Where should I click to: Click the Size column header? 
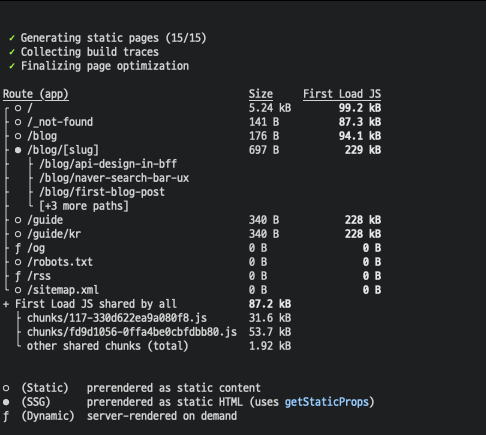tap(261, 94)
